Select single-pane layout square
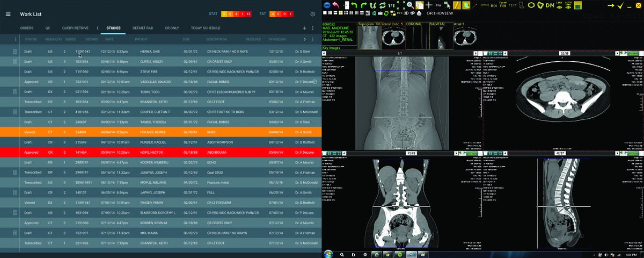 (x=325, y=13)
